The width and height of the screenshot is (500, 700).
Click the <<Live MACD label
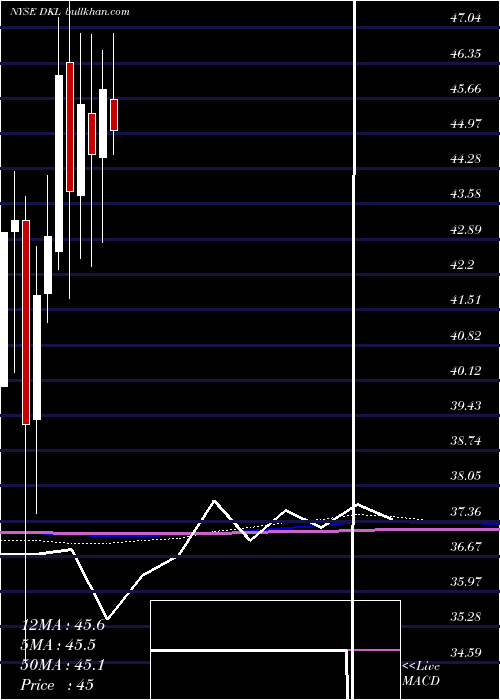[x=421, y=673]
